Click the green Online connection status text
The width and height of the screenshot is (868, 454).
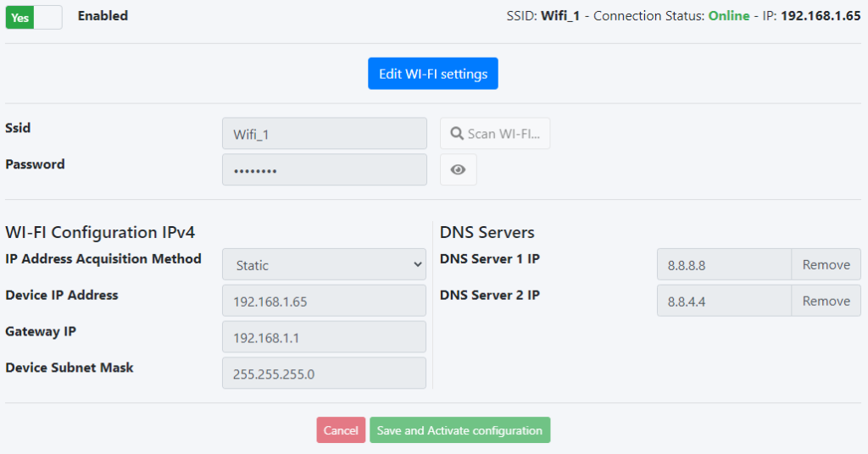pyautogui.click(x=729, y=16)
